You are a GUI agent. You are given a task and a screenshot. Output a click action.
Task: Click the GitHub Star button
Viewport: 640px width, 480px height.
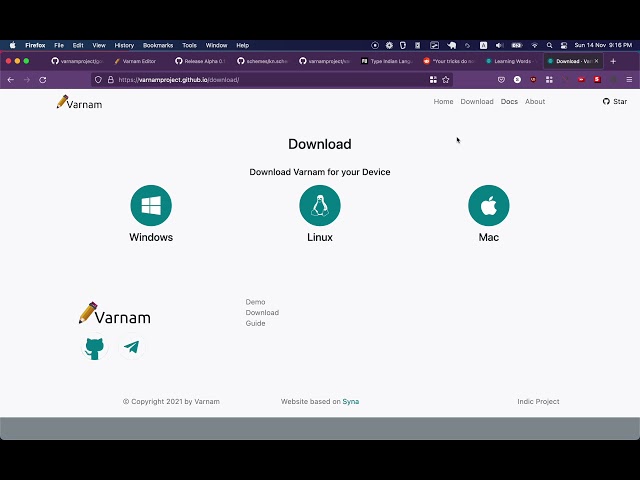[x=615, y=102]
